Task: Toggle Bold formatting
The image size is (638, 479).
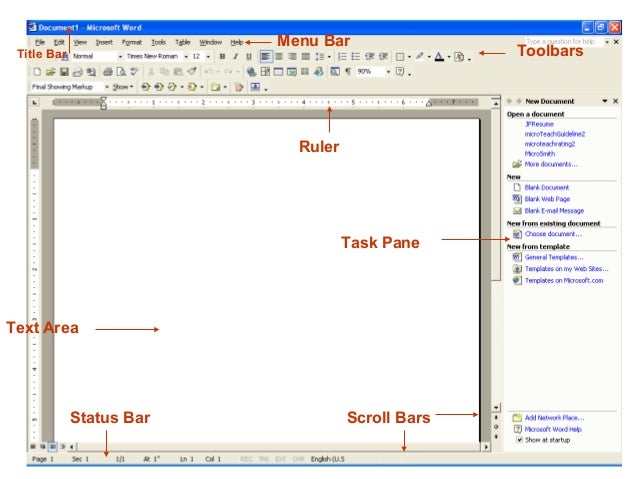Action: point(222,57)
